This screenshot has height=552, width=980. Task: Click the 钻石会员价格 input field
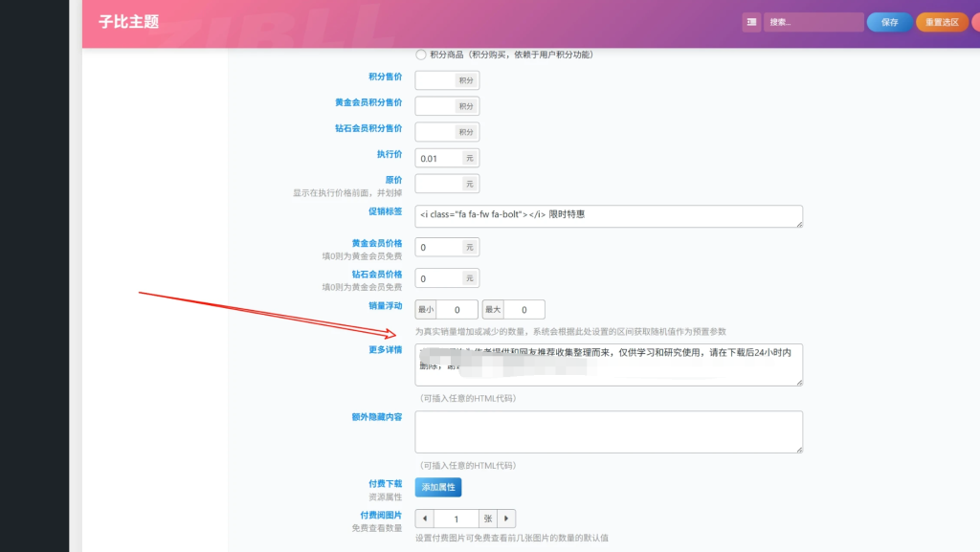438,278
